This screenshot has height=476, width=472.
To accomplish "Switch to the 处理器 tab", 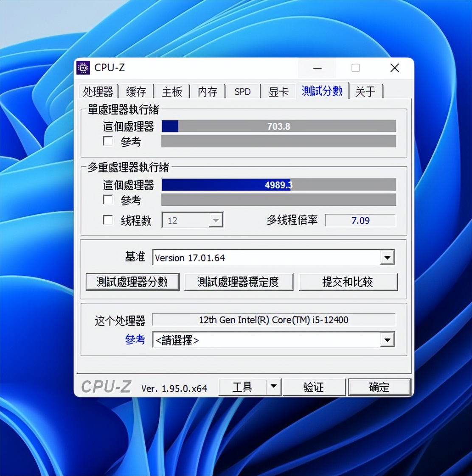I will (98, 91).
